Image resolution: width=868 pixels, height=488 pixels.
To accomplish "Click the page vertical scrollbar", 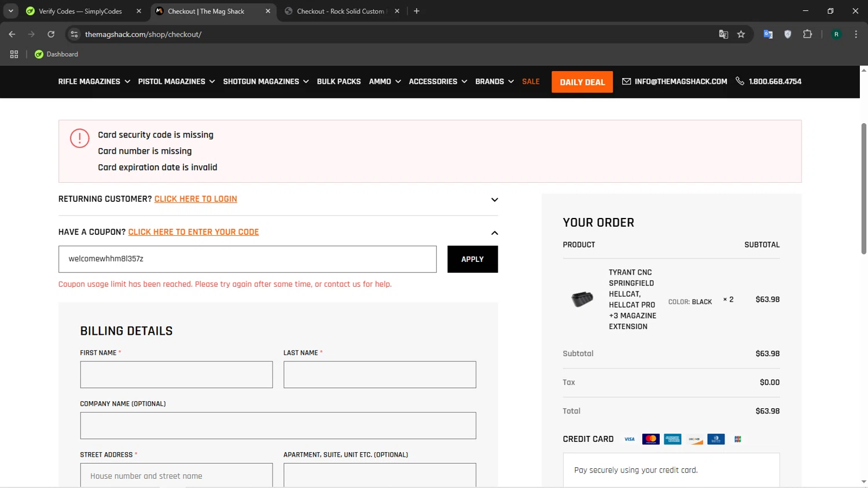I will click(x=863, y=188).
